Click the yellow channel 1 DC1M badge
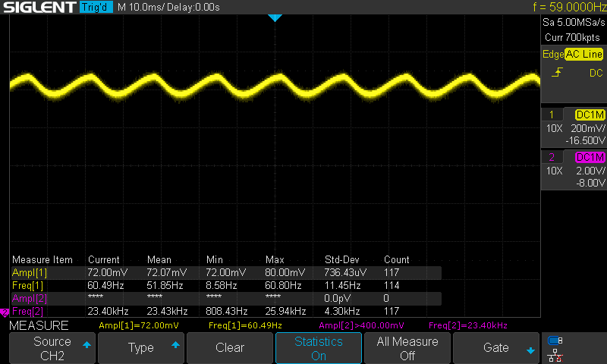The image size is (607, 364). pos(590,114)
